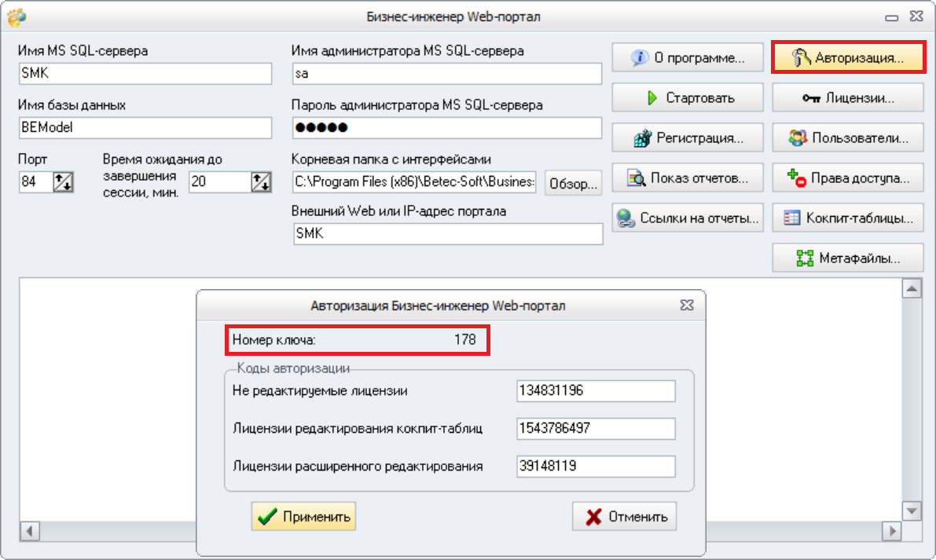
Task: Open the Лицензии key button
Action: [848, 98]
